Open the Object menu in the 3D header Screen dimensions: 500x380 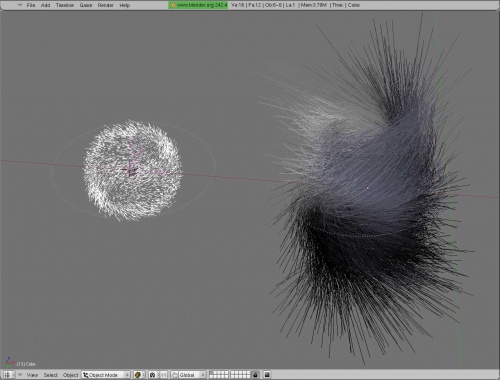tap(70, 375)
